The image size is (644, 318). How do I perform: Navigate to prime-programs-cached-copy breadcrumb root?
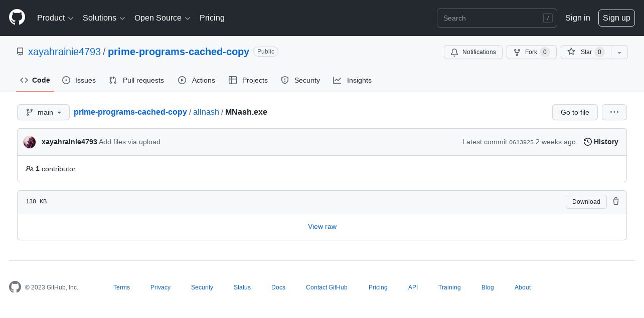click(130, 112)
